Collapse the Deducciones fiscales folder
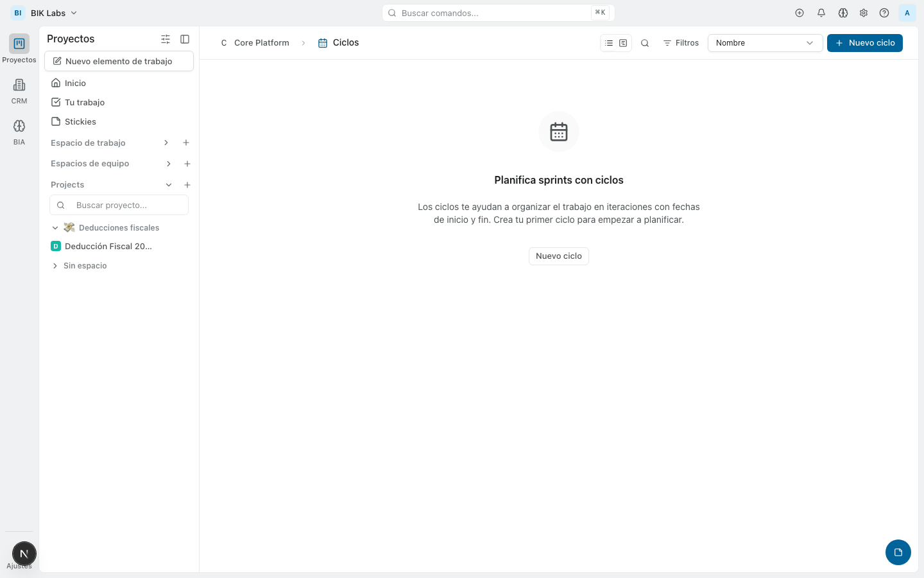This screenshot has width=924, height=578. click(55, 228)
